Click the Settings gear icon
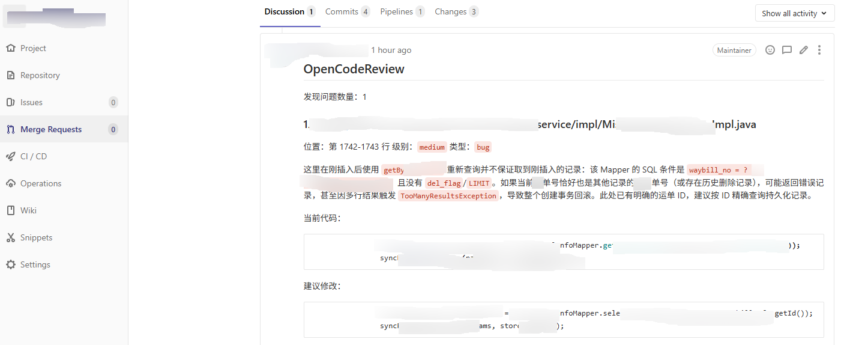The height and width of the screenshot is (345, 868). (x=10, y=264)
